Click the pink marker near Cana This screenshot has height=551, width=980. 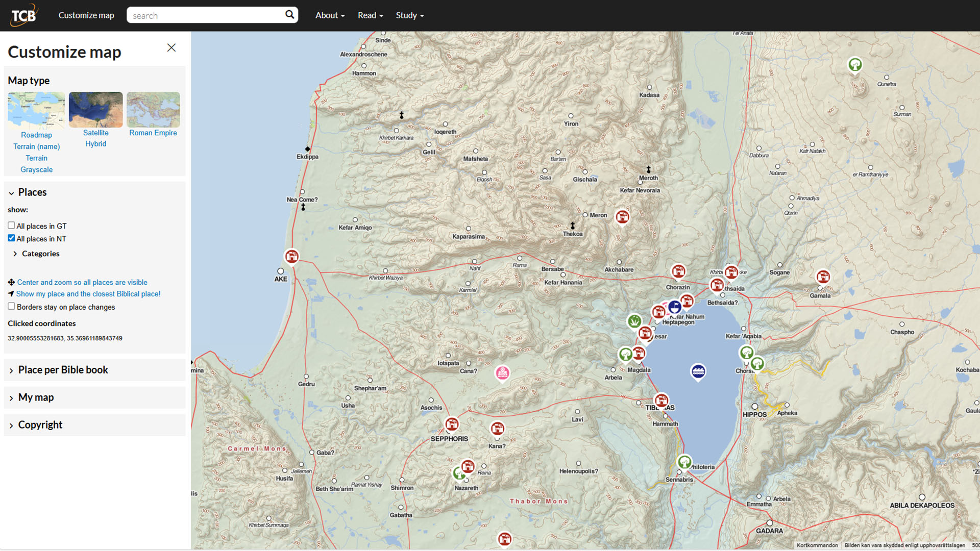(x=502, y=372)
